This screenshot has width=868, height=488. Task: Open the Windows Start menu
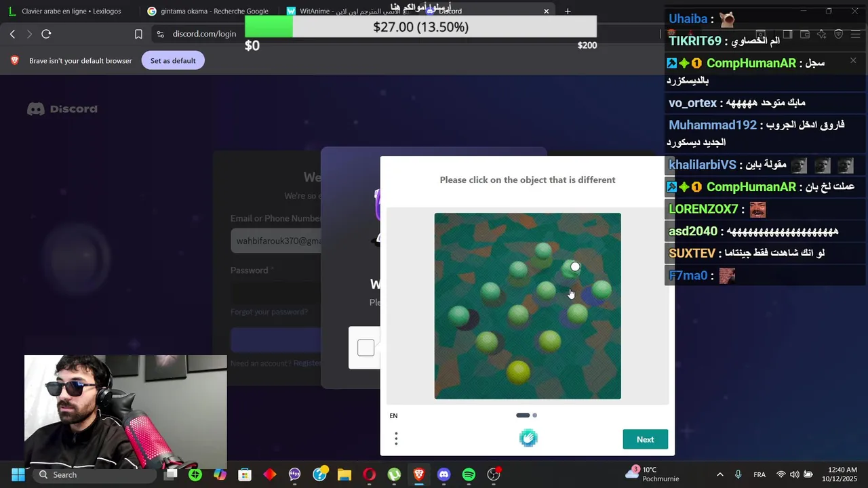[x=18, y=474]
